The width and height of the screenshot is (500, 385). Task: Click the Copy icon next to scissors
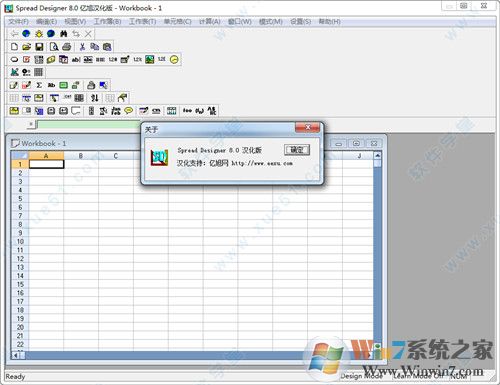[x=95, y=47]
